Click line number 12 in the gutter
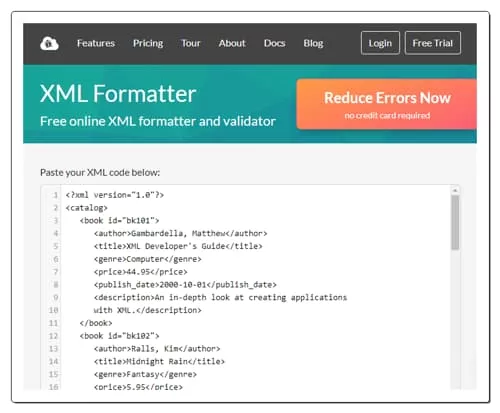 (53, 336)
